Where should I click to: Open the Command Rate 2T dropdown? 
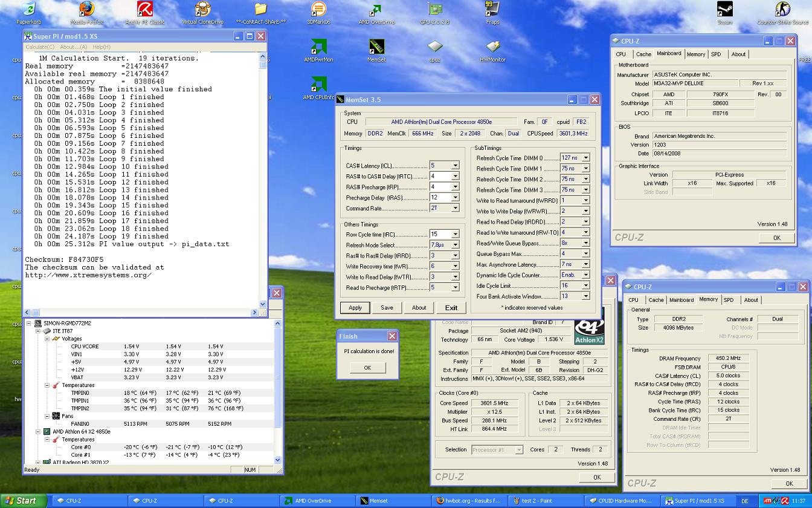tap(455, 208)
